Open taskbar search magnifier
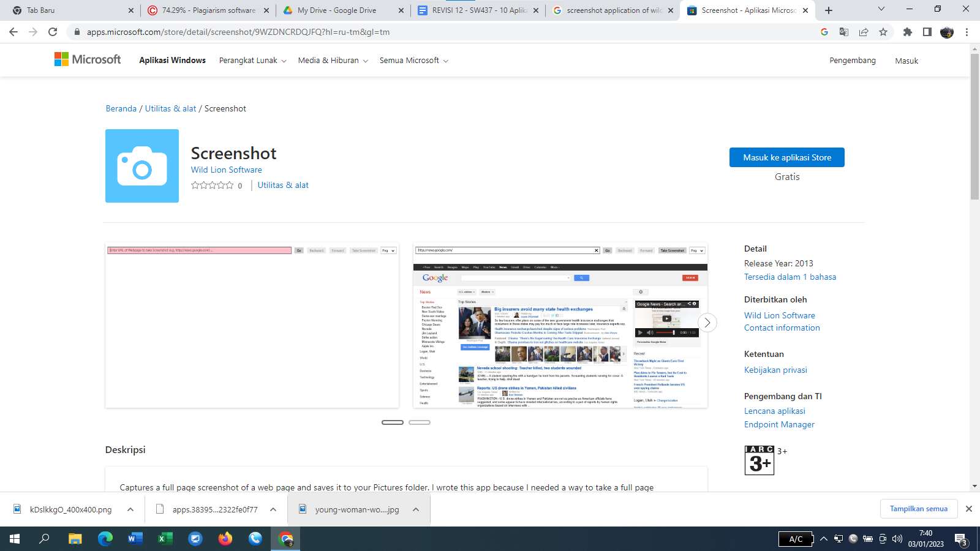The image size is (980, 551). [44, 539]
